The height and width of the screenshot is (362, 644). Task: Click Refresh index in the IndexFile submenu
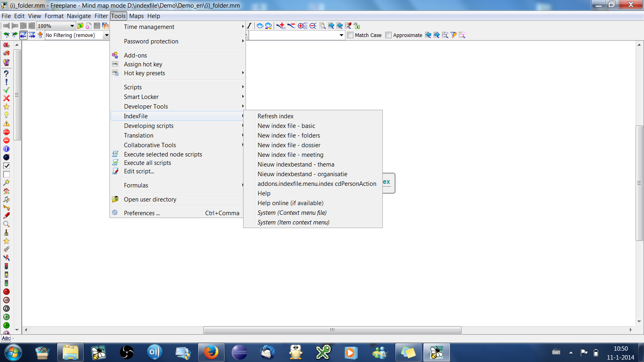[x=275, y=116]
